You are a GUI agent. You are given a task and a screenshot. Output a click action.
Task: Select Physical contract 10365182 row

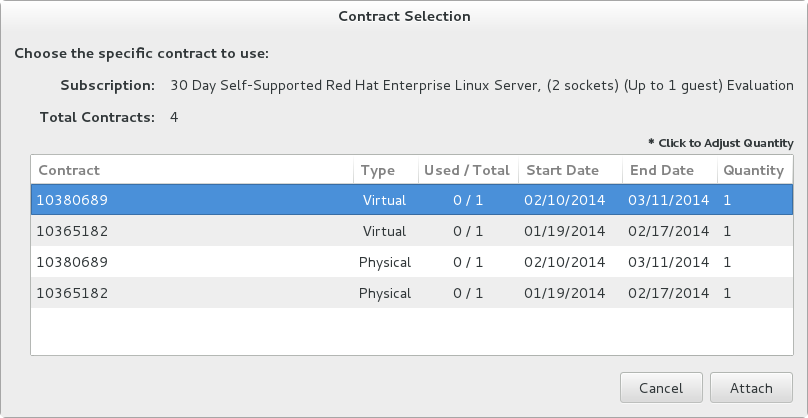pyautogui.click(x=190, y=293)
